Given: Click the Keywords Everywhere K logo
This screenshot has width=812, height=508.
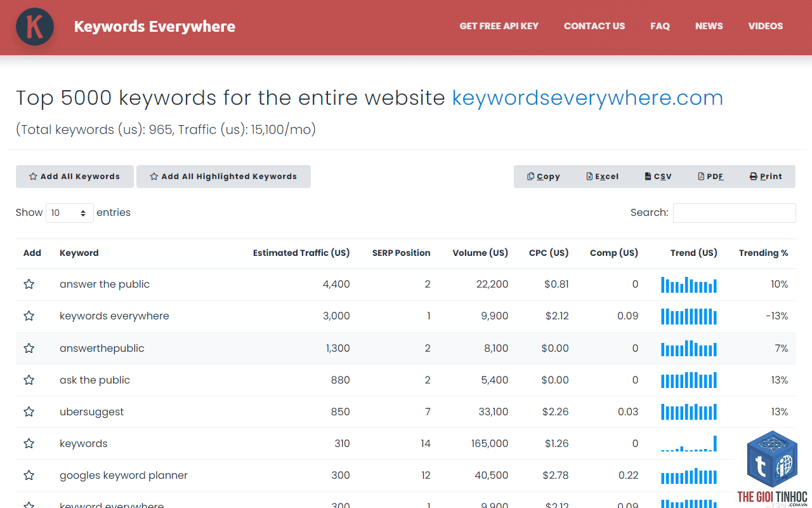Looking at the screenshot, I should (35, 27).
